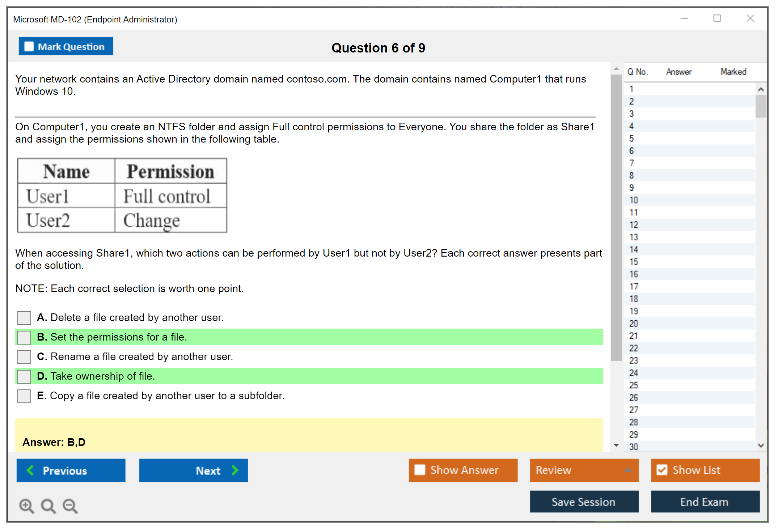Open the Review dropdown menu

(x=584, y=470)
